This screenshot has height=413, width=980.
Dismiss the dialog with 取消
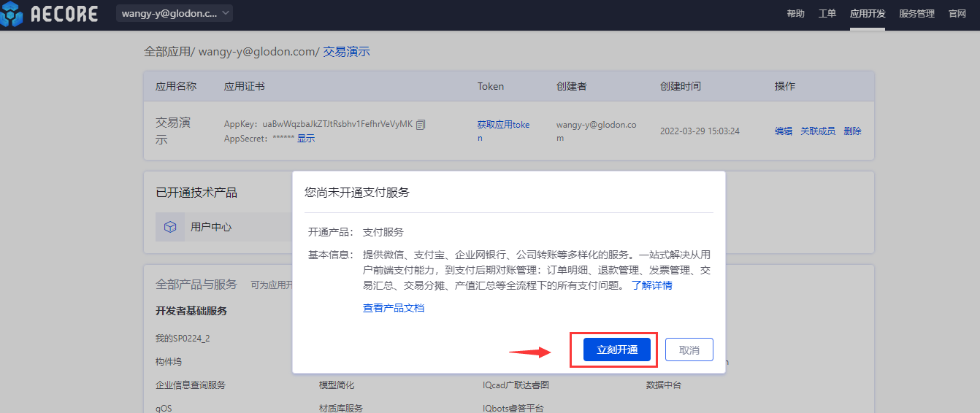pos(689,350)
